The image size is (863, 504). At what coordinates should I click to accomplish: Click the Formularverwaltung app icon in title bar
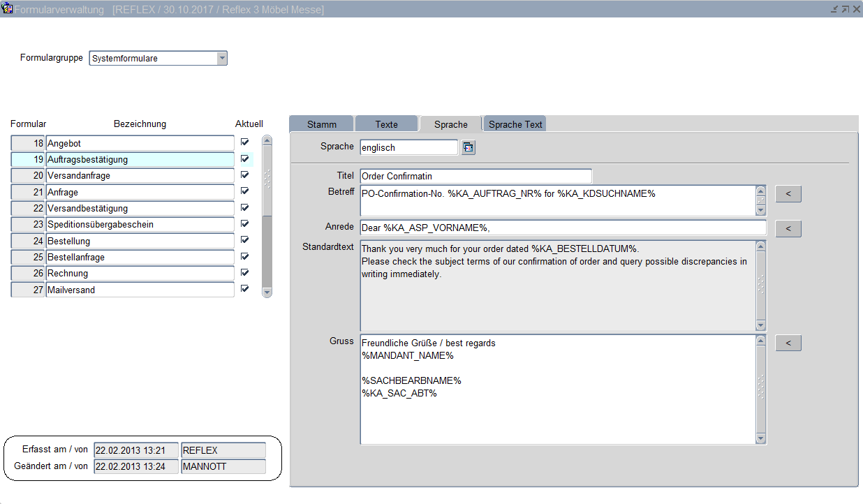(x=8, y=9)
